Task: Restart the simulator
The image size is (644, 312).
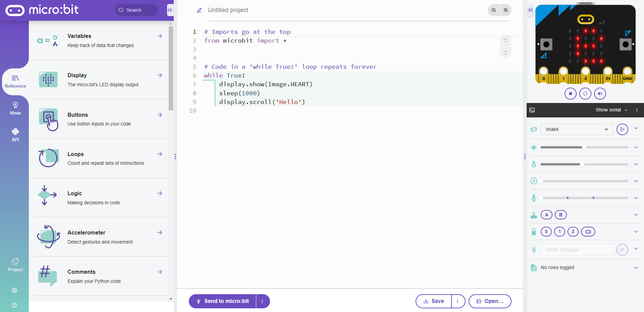Action: [585, 94]
